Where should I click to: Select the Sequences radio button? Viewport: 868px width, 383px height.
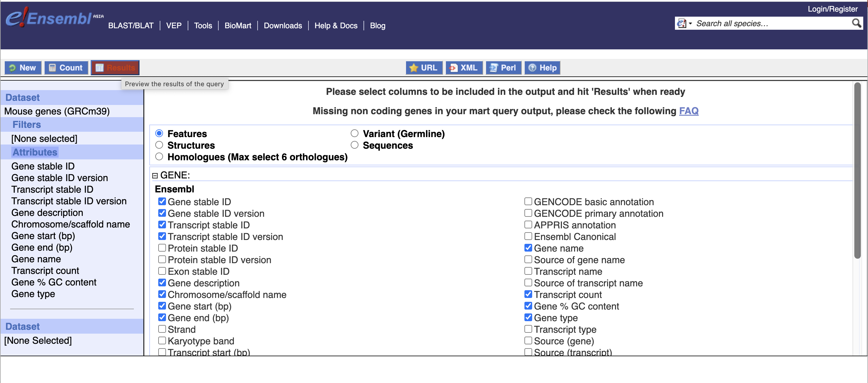click(x=355, y=145)
